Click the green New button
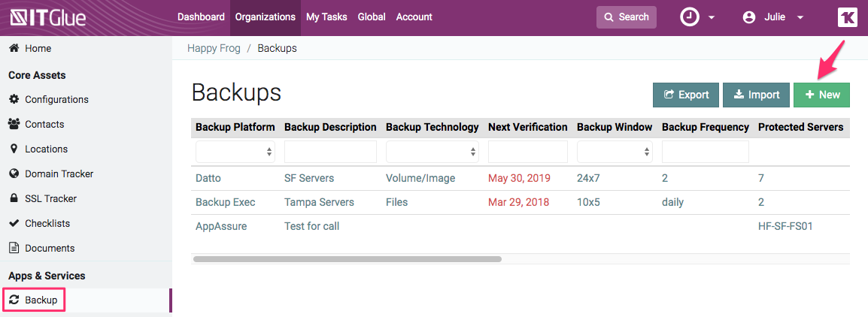 pos(821,95)
